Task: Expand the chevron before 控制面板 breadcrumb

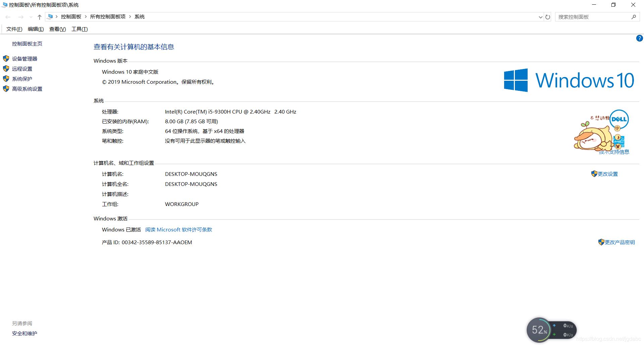Action: pos(57,17)
